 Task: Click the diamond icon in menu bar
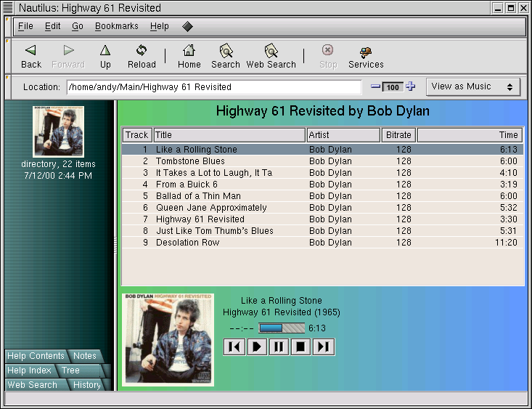(187, 26)
